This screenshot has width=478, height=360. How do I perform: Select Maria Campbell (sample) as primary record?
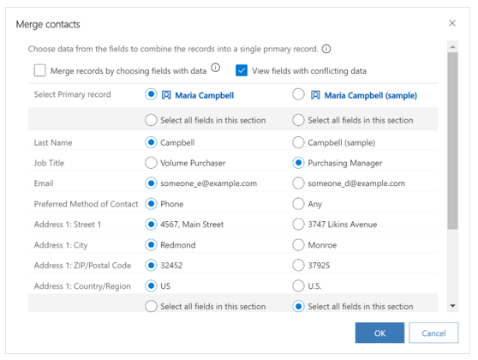[x=298, y=94]
